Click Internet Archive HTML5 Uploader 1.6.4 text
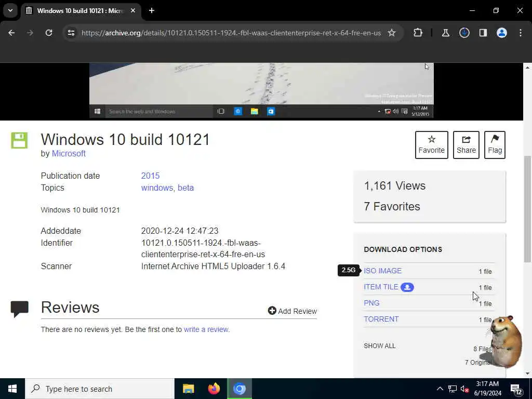The width and height of the screenshot is (532, 399). [x=213, y=267]
